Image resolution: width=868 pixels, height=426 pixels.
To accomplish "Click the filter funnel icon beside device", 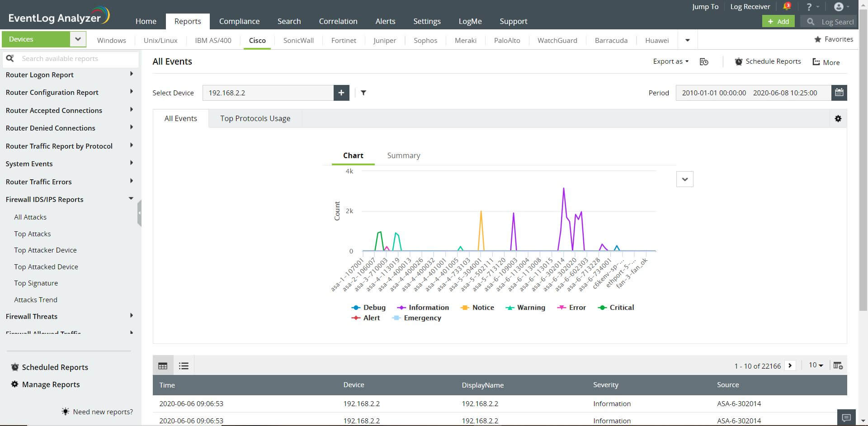I will pos(363,93).
